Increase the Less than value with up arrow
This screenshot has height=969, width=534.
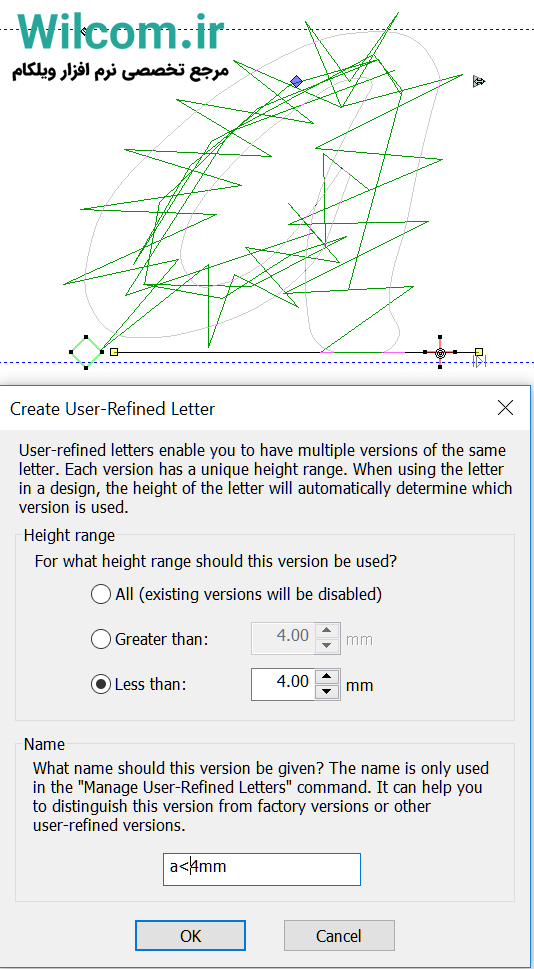pos(327,676)
